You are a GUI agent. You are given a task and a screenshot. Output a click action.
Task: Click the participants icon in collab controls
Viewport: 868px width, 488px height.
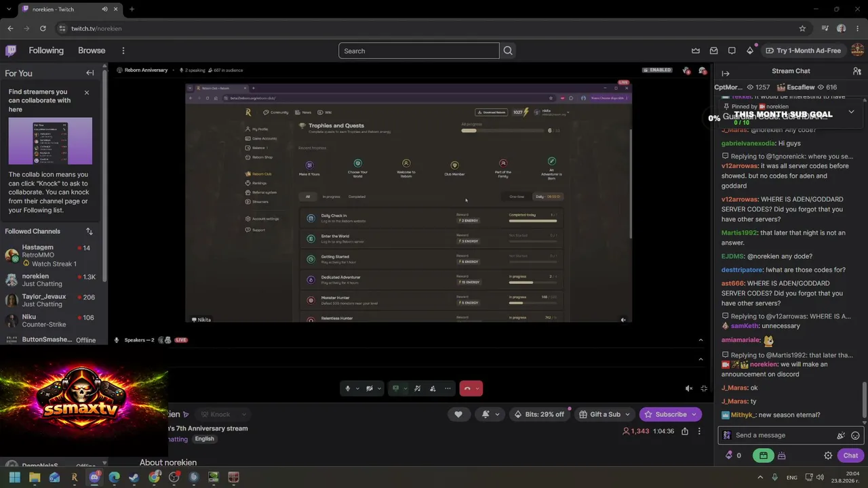coord(433,388)
